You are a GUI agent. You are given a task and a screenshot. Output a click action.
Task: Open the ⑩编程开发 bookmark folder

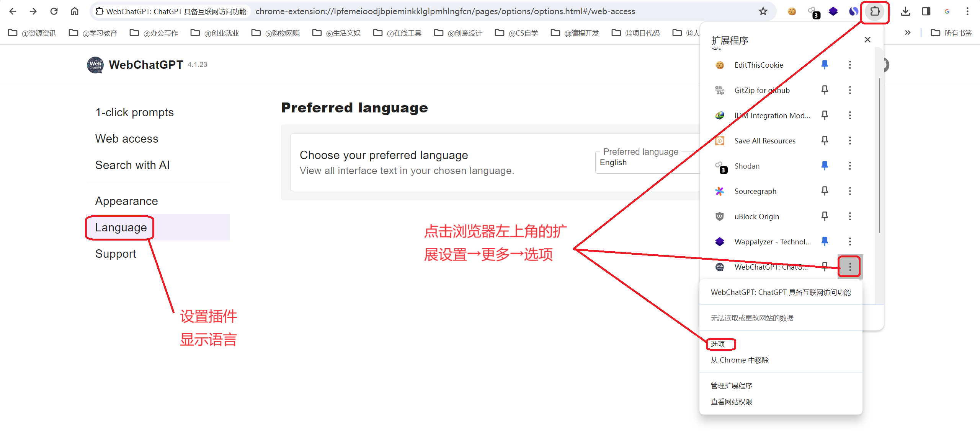[575, 33]
